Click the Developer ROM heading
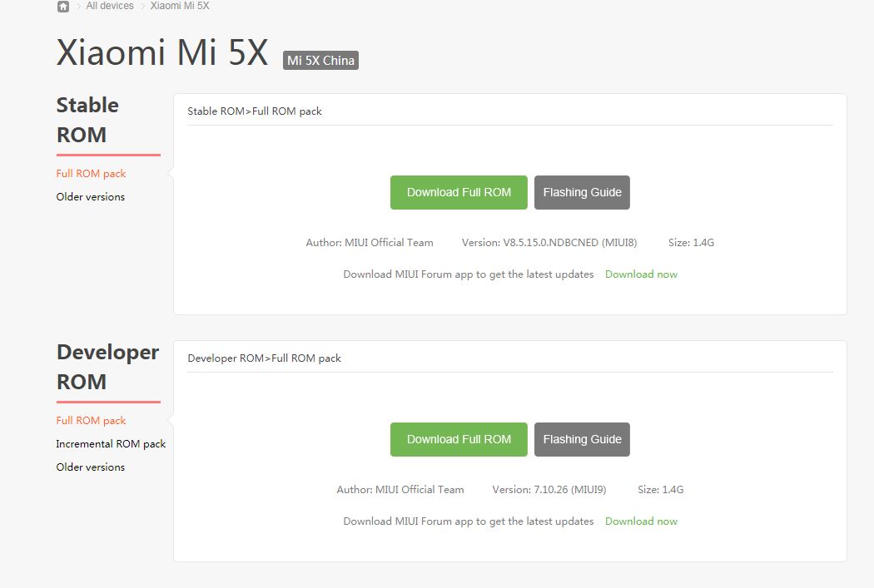 tap(107, 367)
